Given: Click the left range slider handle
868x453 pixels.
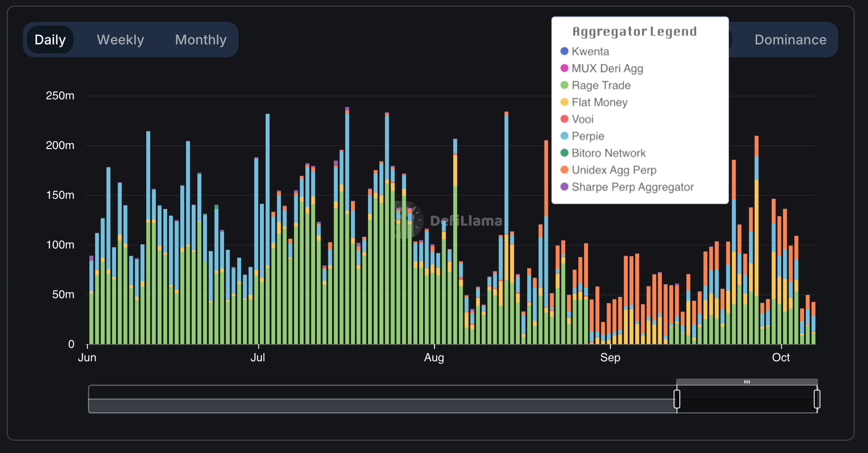Looking at the screenshot, I should [x=676, y=399].
